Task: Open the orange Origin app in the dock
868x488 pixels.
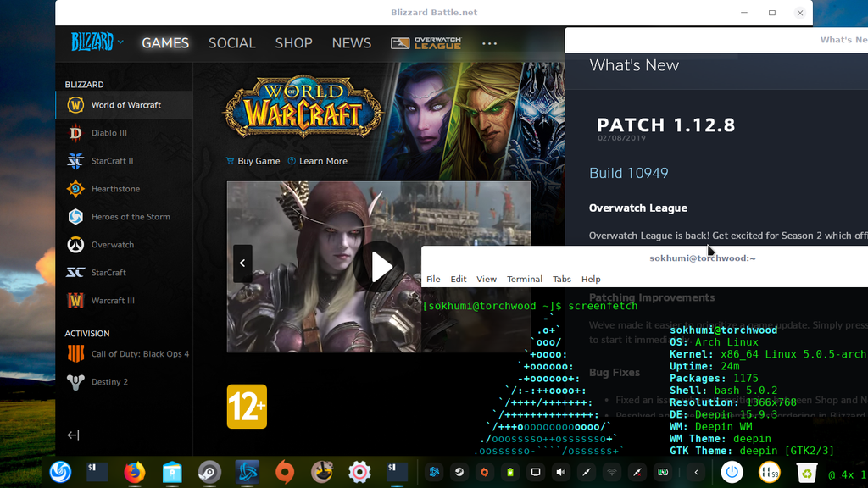Action: pos(285,472)
